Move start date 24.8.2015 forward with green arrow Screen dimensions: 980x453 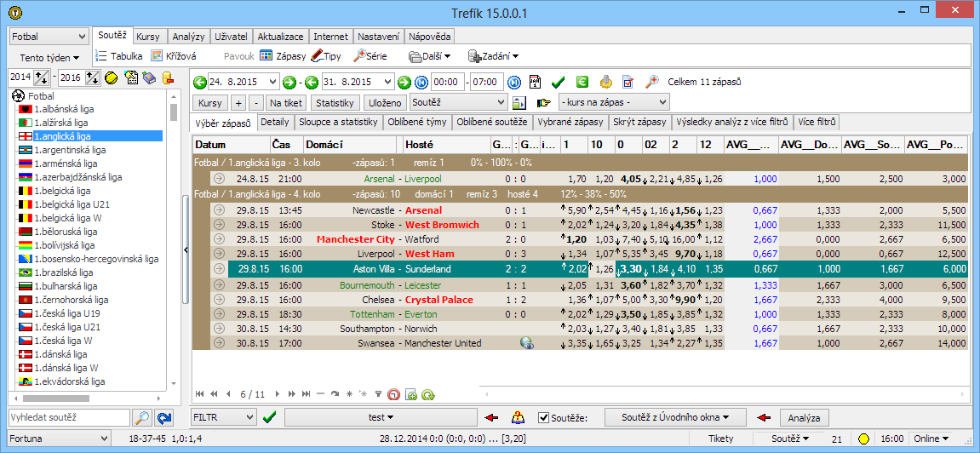[x=289, y=82]
